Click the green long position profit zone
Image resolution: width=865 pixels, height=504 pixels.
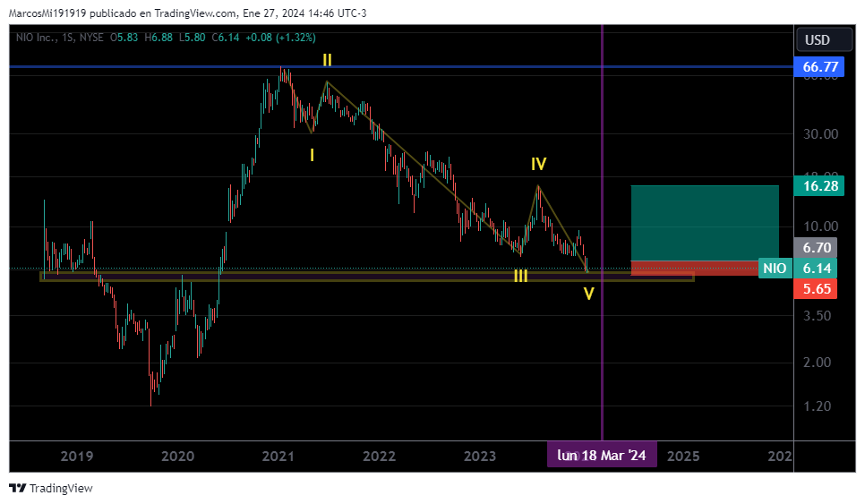[x=705, y=223]
